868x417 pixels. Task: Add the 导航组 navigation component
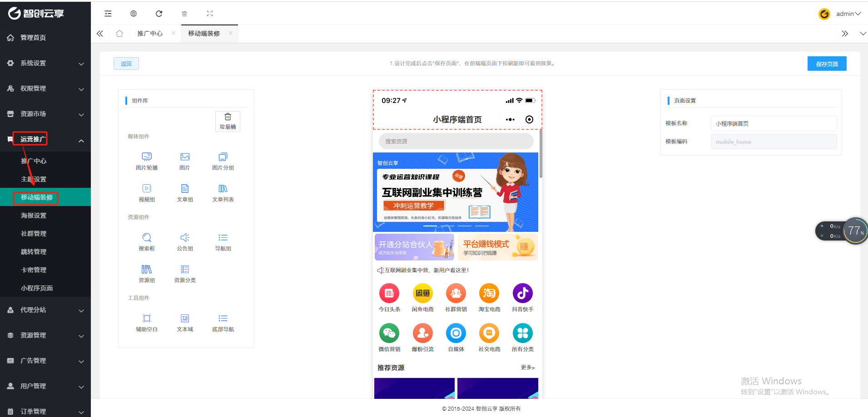(x=223, y=242)
